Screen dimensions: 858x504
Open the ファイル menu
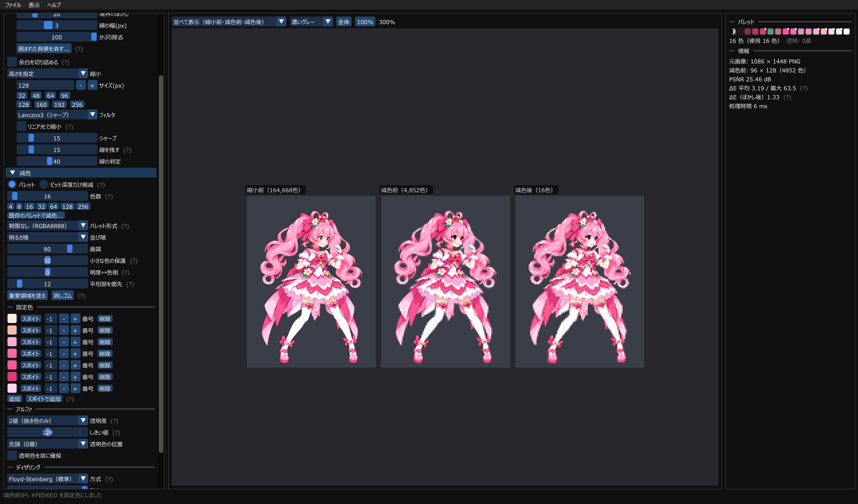[x=13, y=5]
